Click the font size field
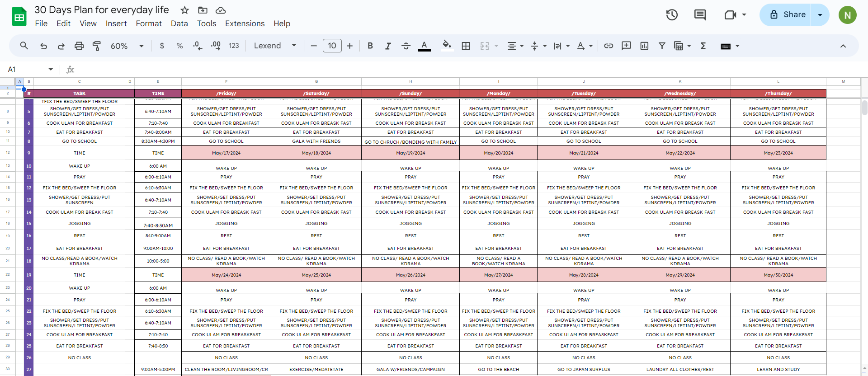The height and width of the screenshot is (376, 868). [x=332, y=46]
